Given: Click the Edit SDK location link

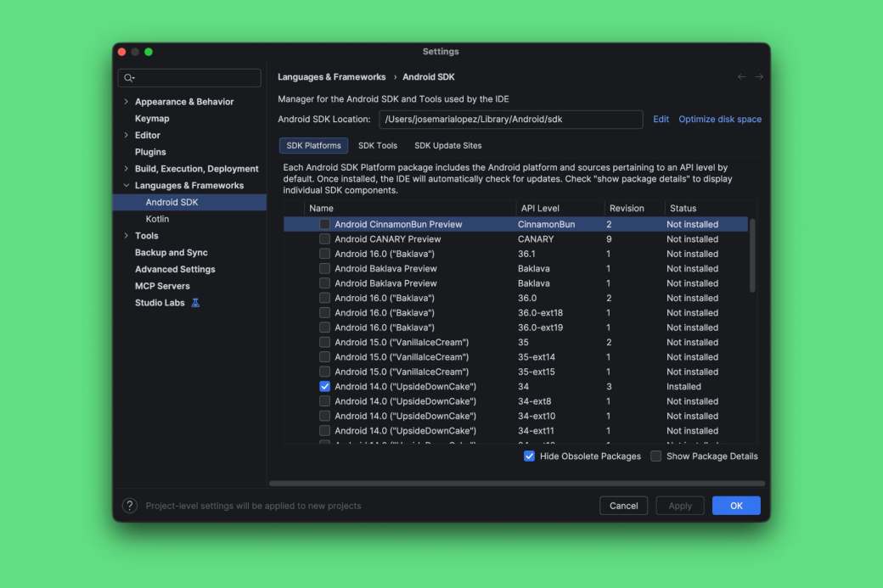Looking at the screenshot, I should (661, 120).
